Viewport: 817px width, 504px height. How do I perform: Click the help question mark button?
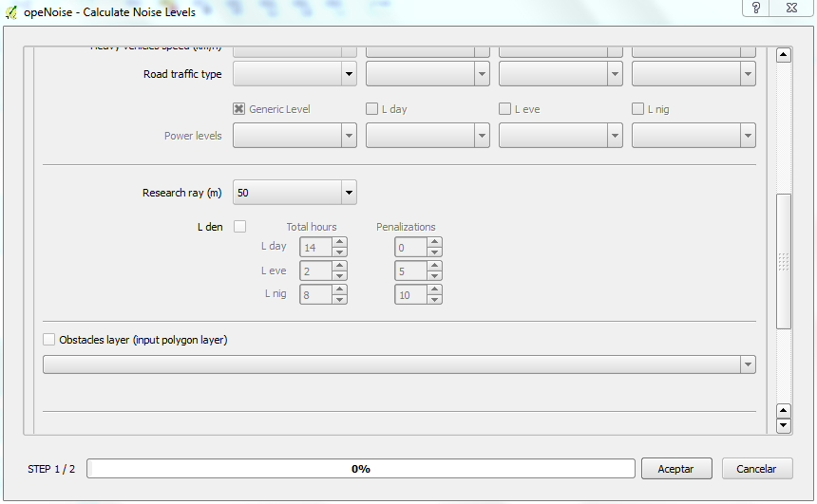click(756, 9)
